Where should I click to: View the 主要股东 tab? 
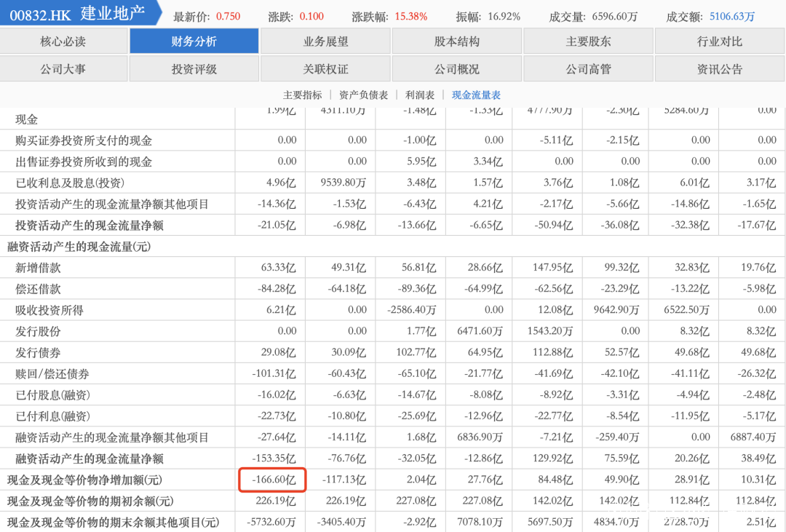coord(588,41)
